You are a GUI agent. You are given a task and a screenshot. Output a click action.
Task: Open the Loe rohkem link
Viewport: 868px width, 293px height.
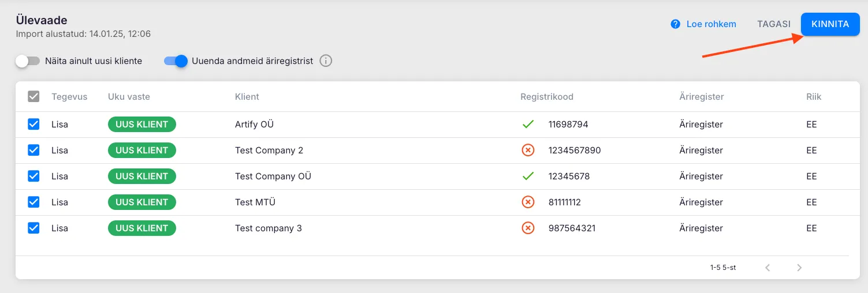[711, 24]
